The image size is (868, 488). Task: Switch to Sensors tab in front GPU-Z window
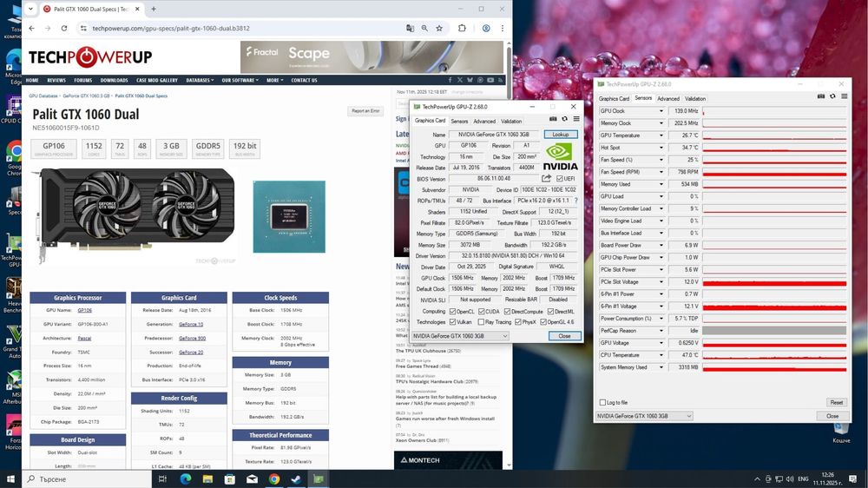coord(459,122)
